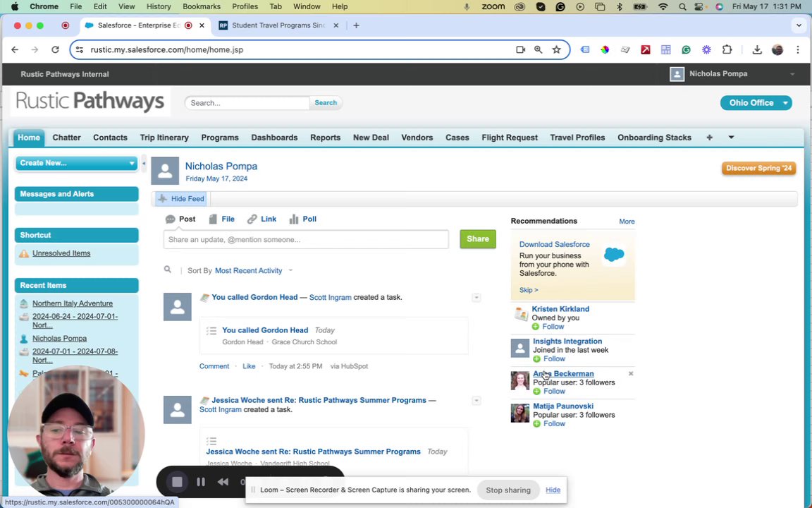Open the Create New dropdown
This screenshot has height=508, width=812.
[x=76, y=163]
